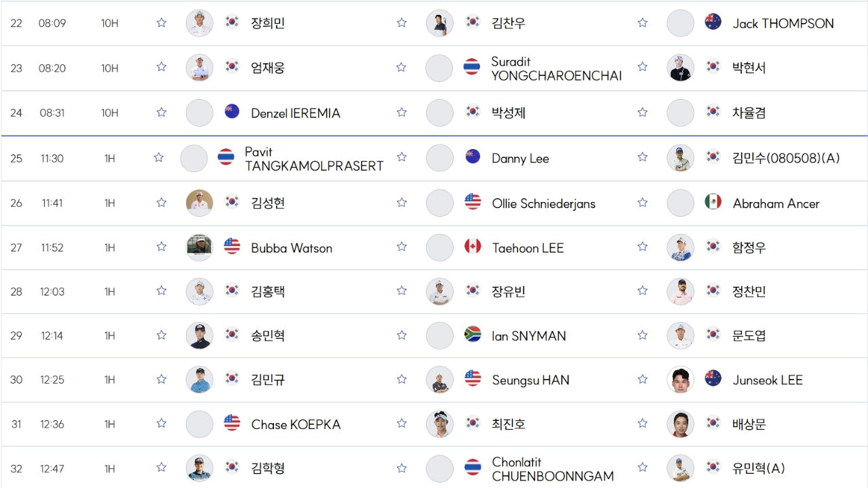Open Ollie Schniederjans player page
868x488 pixels.
pos(544,203)
